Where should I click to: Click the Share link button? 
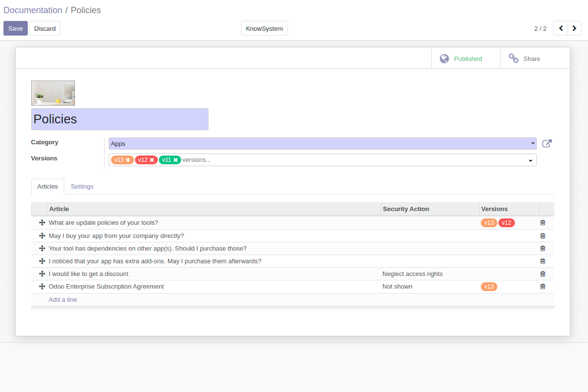coord(535,58)
